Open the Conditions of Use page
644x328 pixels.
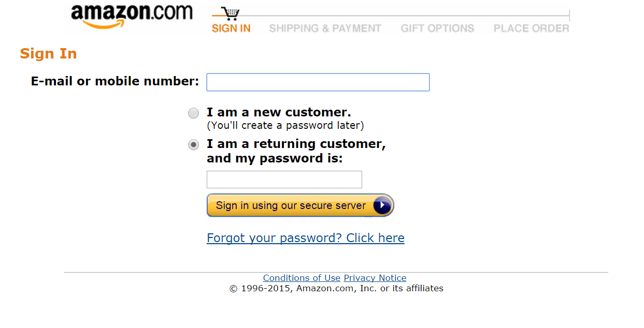[302, 278]
